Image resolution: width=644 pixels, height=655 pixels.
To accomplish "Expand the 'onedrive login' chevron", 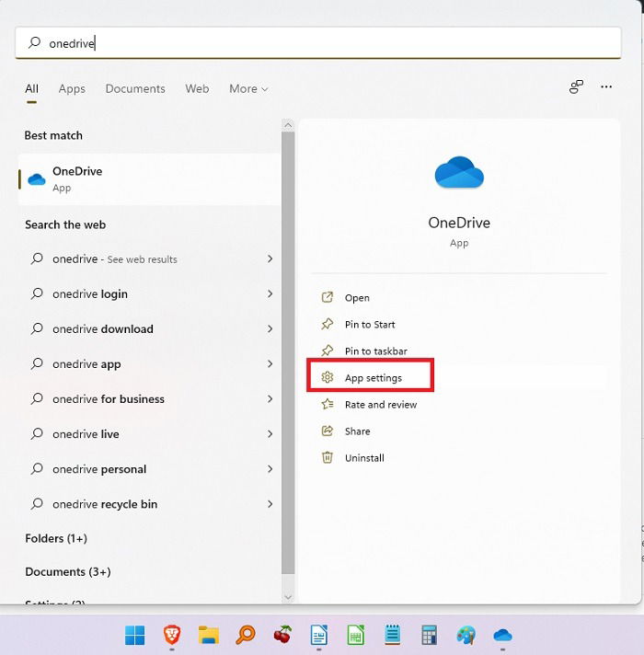I will [x=270, y=293].
